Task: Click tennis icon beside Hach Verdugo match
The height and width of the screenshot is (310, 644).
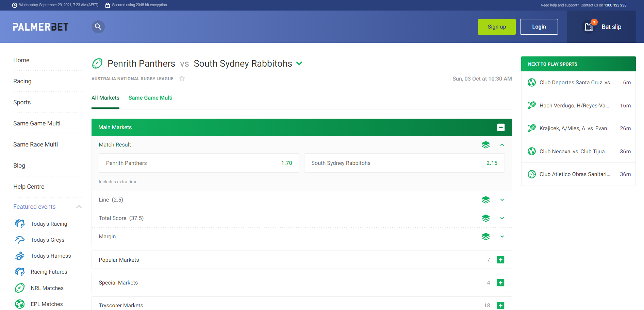Action: coord(532,105)
